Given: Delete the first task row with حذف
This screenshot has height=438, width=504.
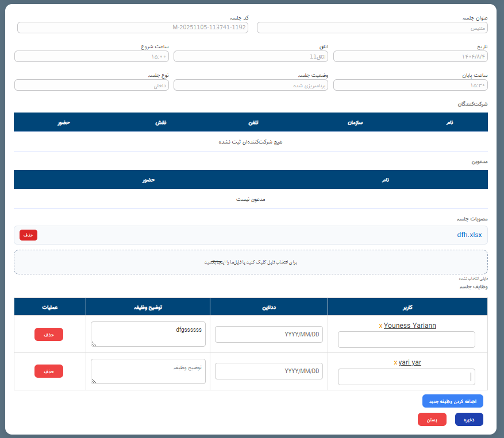Looking at the screenshot, I should 48,334.
